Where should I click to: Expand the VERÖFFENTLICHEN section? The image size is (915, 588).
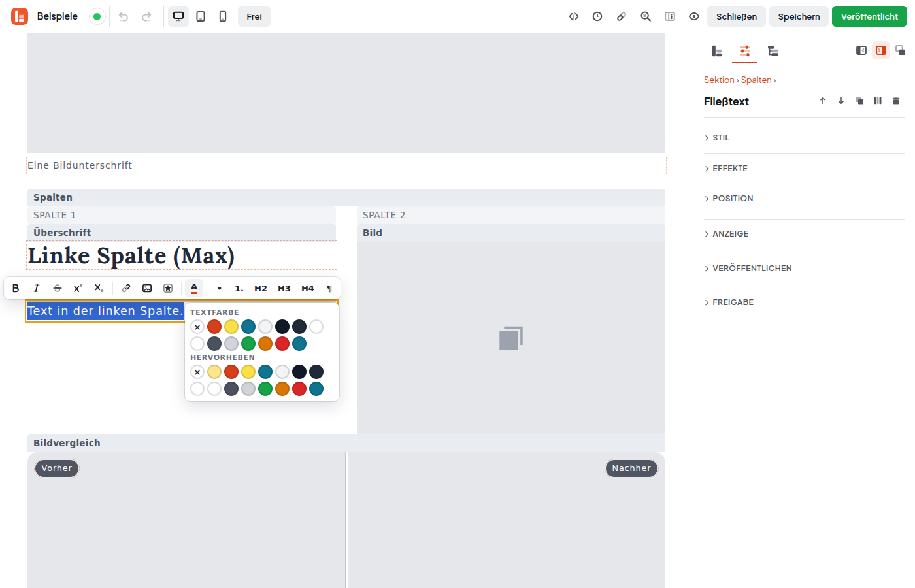click(x=804, y=269)
